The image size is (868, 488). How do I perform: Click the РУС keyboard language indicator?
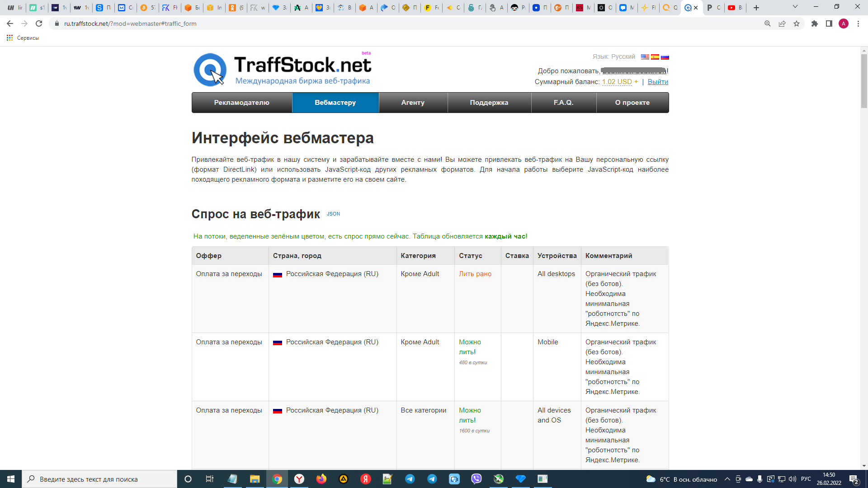(806, 479)
